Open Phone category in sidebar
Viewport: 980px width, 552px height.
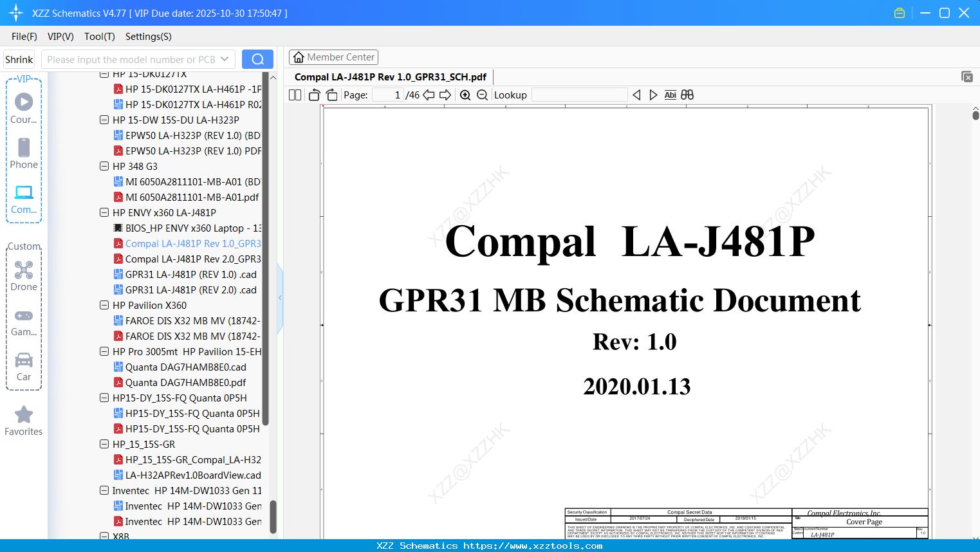[x=24, y=153]
